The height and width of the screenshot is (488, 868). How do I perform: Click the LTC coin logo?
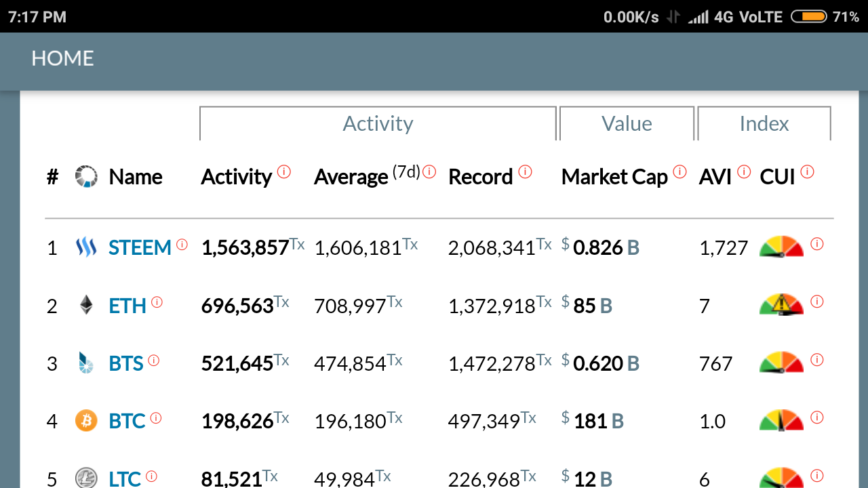(x=86, y=478)
